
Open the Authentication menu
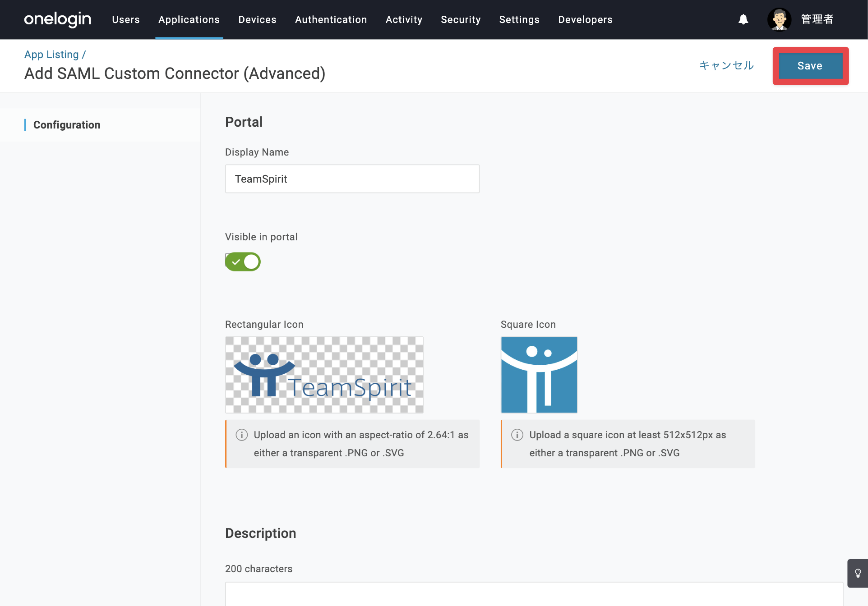[331, 19]
